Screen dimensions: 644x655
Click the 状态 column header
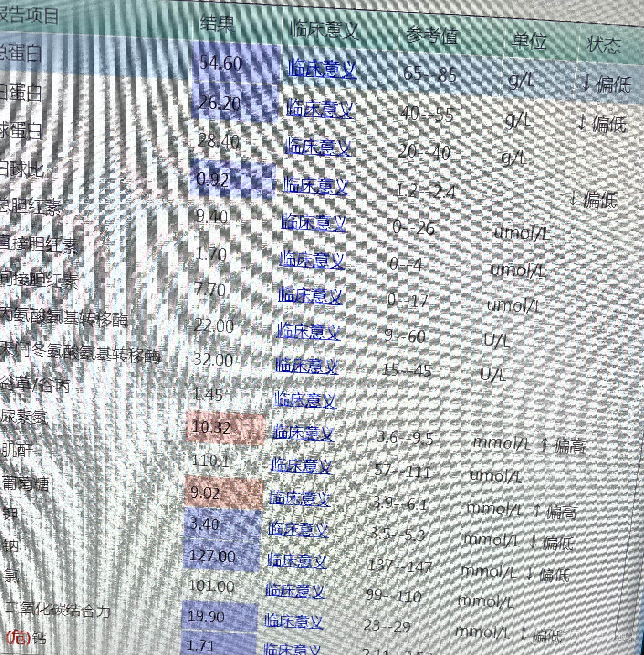click(603, 45)
